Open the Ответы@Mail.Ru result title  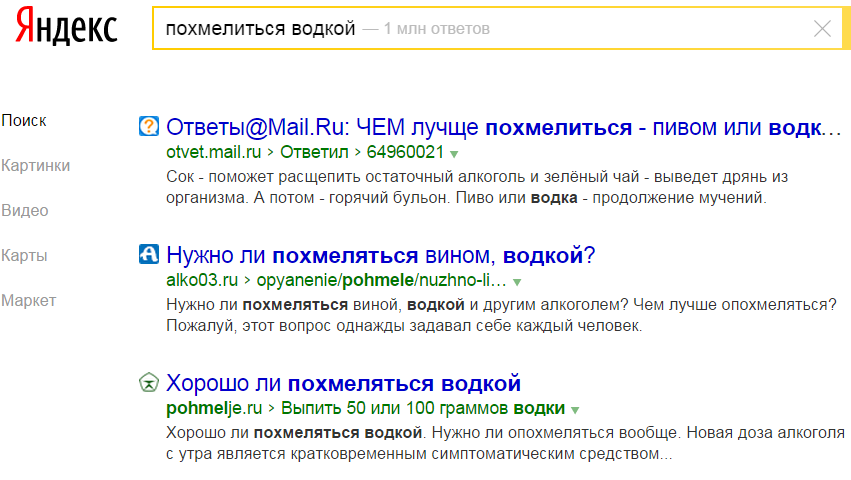[504, 128]
